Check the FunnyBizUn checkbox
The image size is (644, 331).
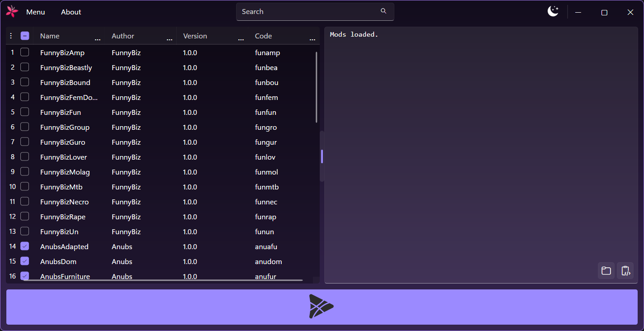[x=25, y=232]
